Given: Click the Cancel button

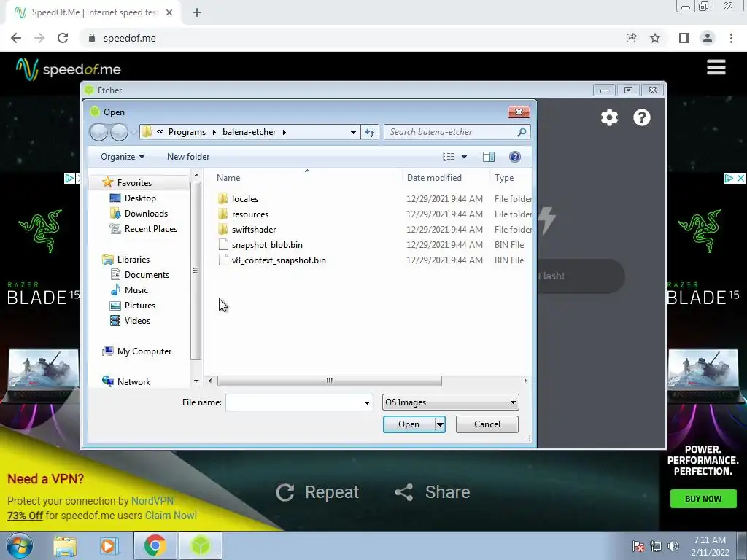Looking at the screenshot, I should (x=487, y=424).
